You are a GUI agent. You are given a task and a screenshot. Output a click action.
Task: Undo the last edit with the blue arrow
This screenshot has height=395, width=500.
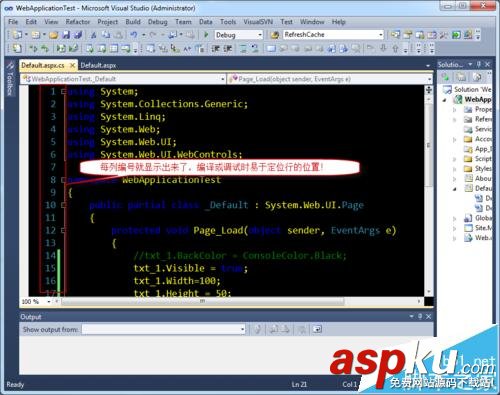[134, 35]
